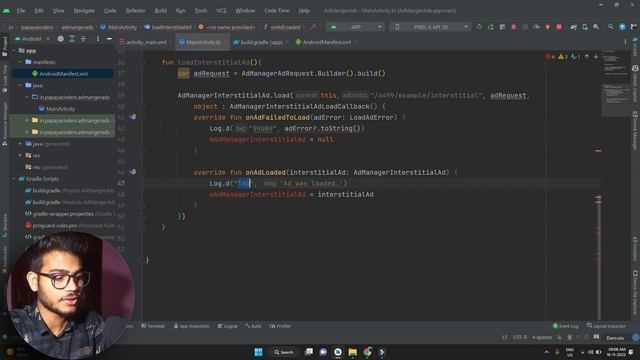Click the errors indicator in editor corner
The image size is (640, 360).
[x=550, y=56]
